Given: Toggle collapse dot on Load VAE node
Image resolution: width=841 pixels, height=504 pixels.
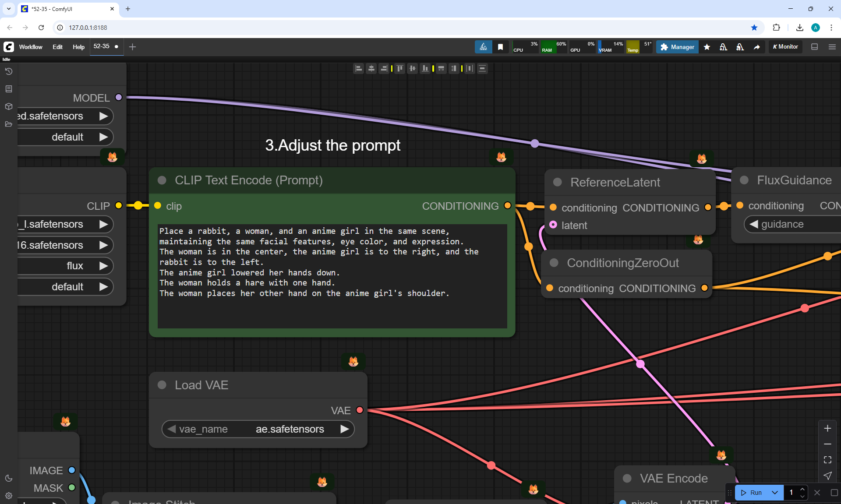Looking at the screenshot, I should [x=162, y=385].
